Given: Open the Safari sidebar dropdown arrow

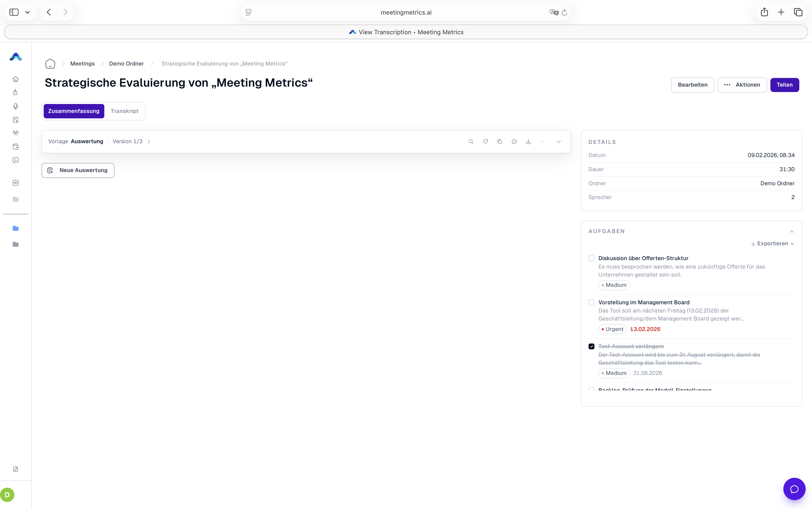Looking at the screenshot, I should coord(28,12).
